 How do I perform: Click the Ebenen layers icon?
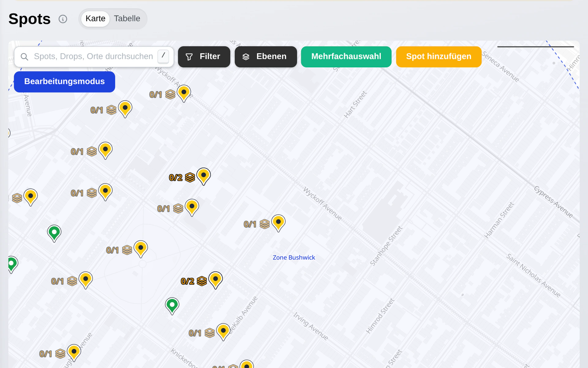(x=246, y=57)
